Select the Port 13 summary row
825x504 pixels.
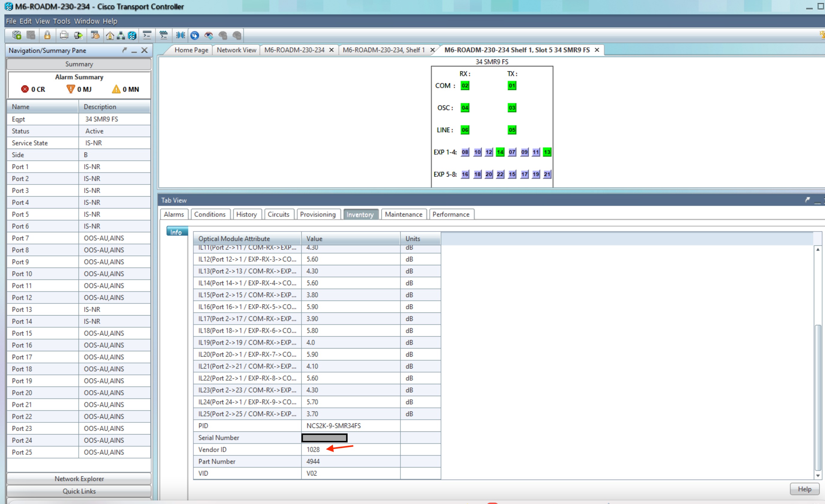[x=79, y=309]
